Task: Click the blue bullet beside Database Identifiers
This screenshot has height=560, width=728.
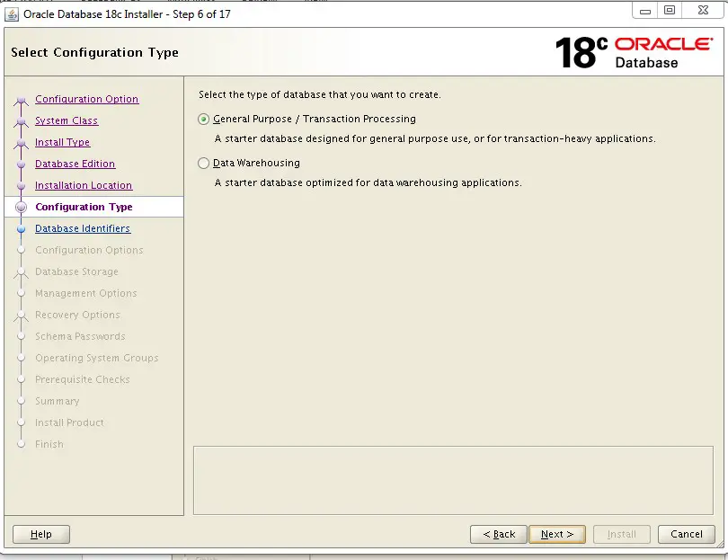Action: [x=21, y=229]
